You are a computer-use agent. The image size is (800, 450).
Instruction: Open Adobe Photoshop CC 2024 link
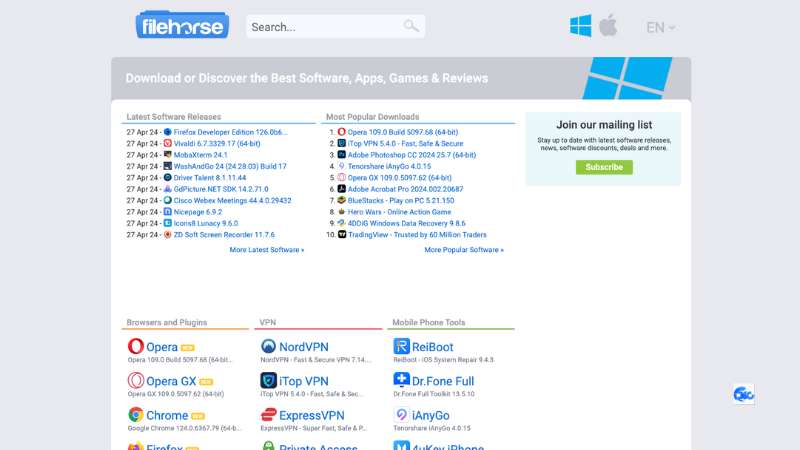[x=412, y=155]
